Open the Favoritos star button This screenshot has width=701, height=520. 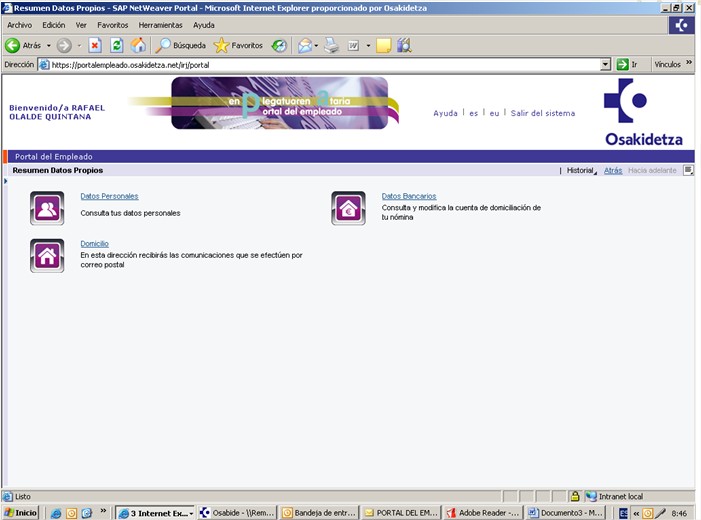(238, 45)
